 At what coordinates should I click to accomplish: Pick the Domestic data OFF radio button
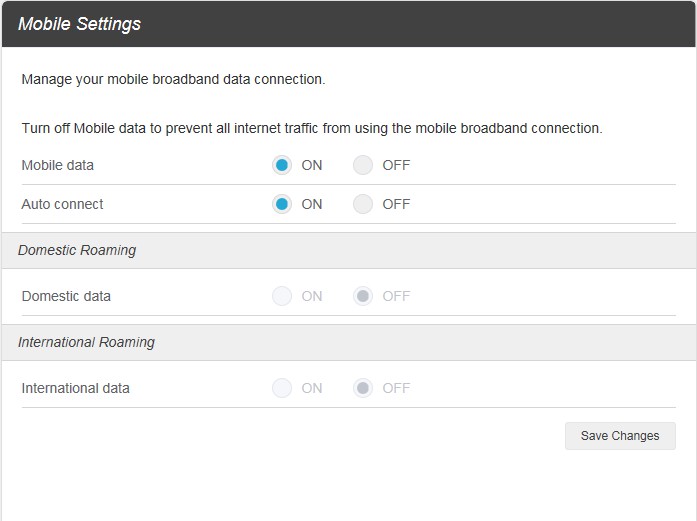(363, 296)
